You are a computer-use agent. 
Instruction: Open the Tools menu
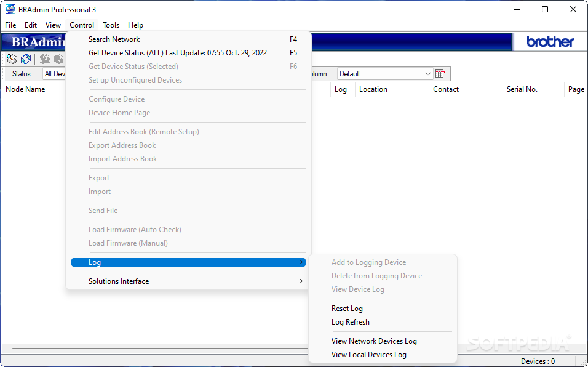pos(111,25)
